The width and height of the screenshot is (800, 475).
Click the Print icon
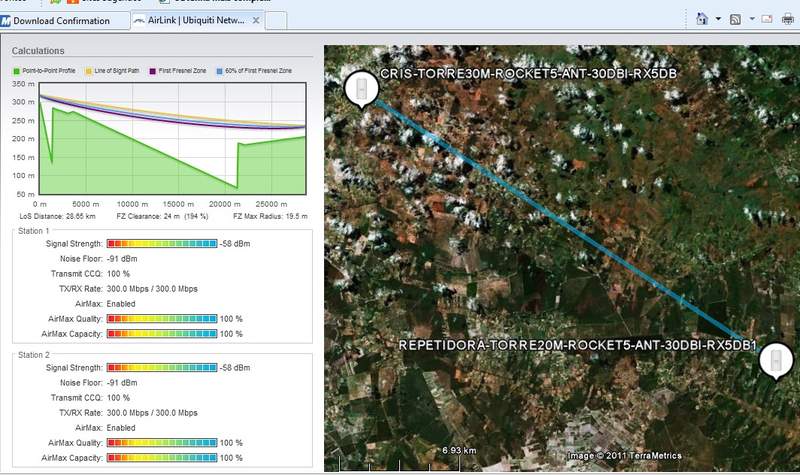click(x=788, y=19)
